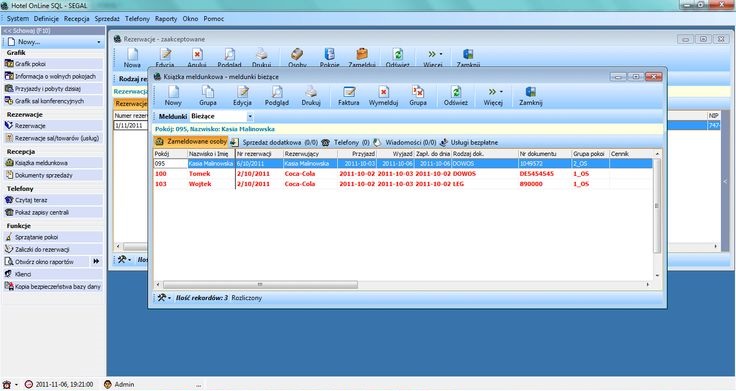Image resolution: width=736 pixels, height=391 pixels.
Task: Open Raporty menu
Action: coord(166,19)
